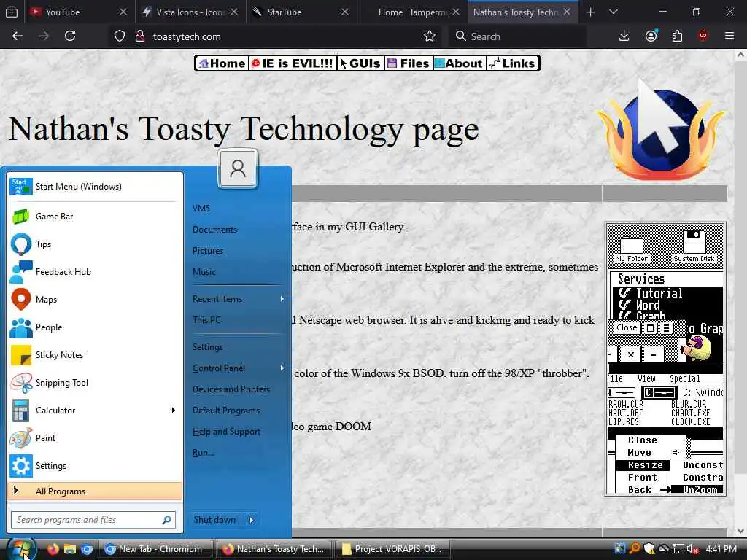Open the VMS user folder link
Image resolution: width=747 pixels, height=560 pixels.
point(201,209)
